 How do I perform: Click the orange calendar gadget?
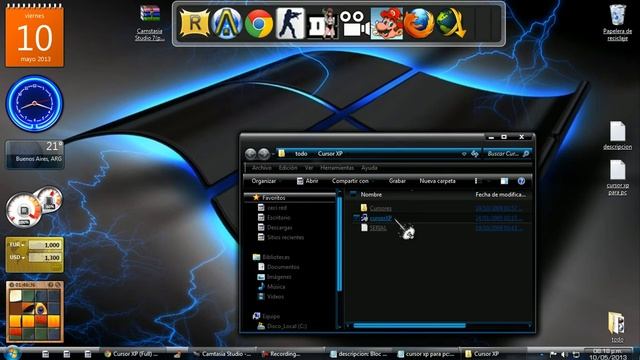tap(35, 36)
